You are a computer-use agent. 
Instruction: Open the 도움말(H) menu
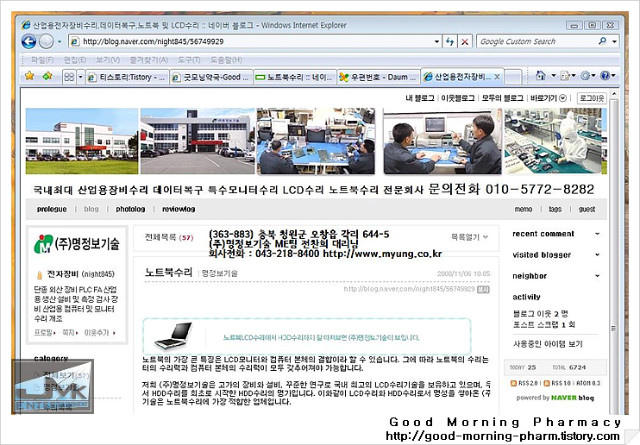click(226, 60)
